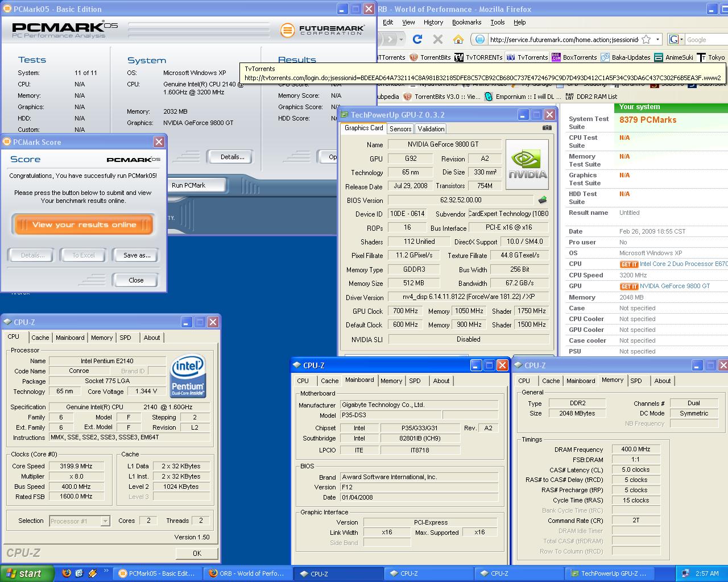Click the Windows start button
Viewport: 728px width, 582px height.
[x=27, y=573]
